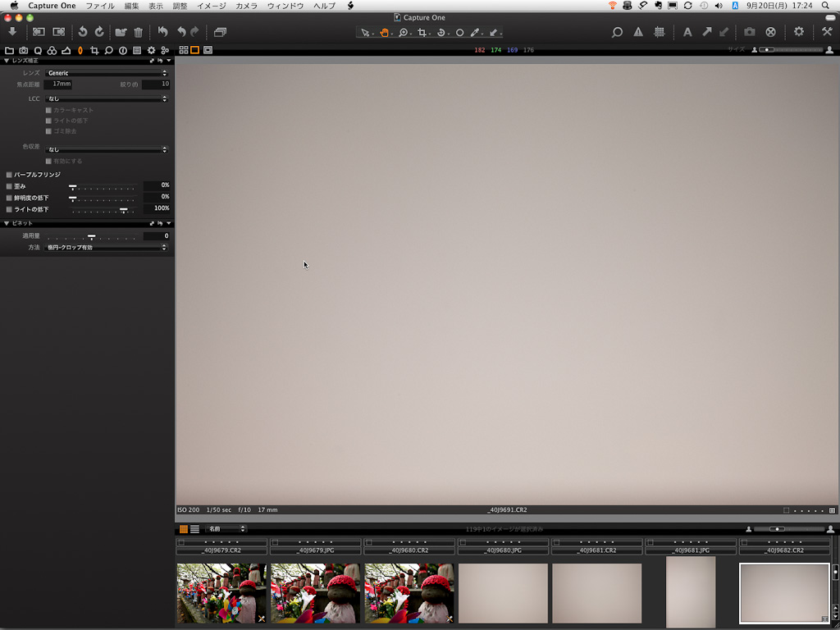
Task: Select the _40J9679.CR2 thumbnail
Action: click(x=221, y=592)
